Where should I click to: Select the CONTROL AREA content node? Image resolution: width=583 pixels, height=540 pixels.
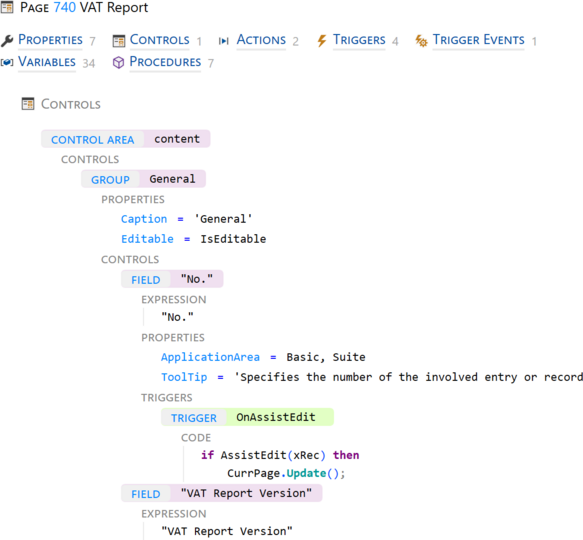126,139
